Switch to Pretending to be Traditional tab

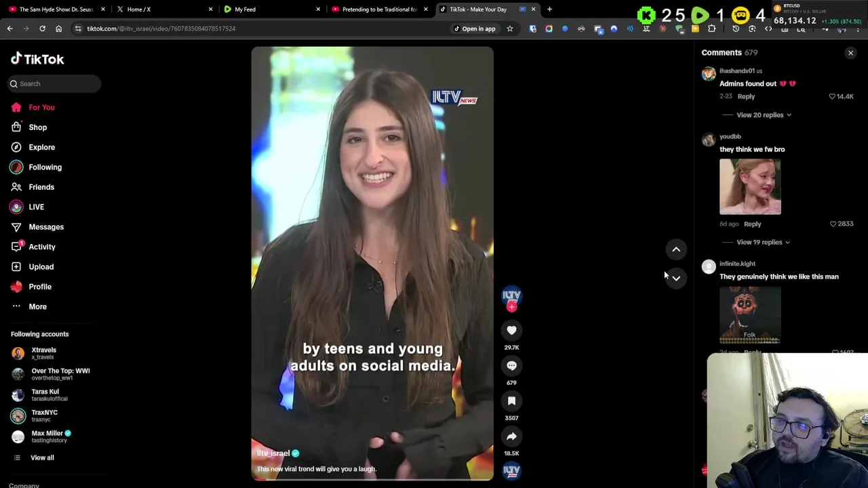(379, 9)
